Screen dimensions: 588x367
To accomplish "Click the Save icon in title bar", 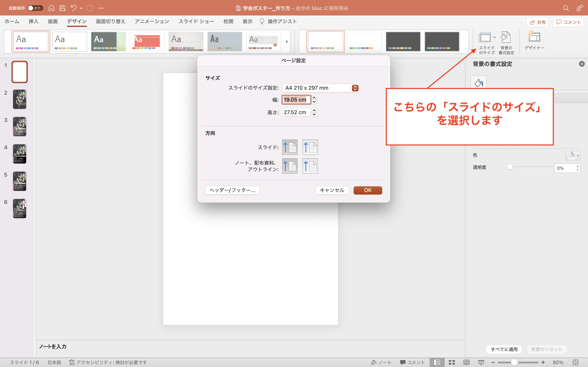I will 62,8.
